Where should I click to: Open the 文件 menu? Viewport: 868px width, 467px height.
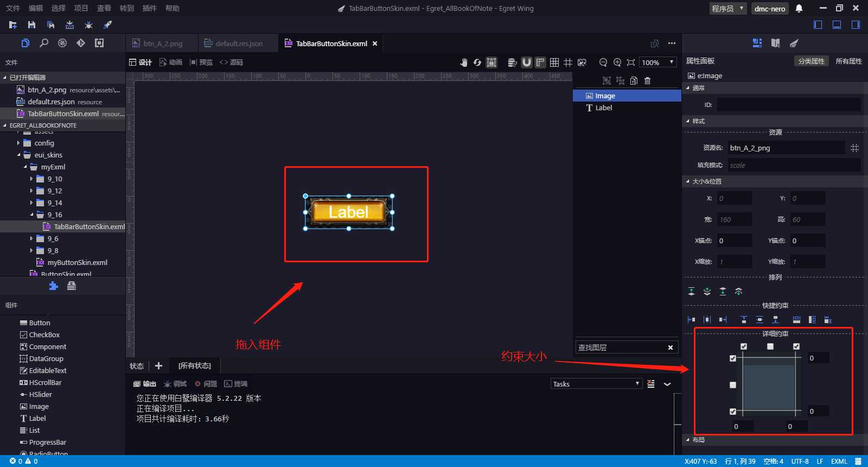[x=13, y=8]
